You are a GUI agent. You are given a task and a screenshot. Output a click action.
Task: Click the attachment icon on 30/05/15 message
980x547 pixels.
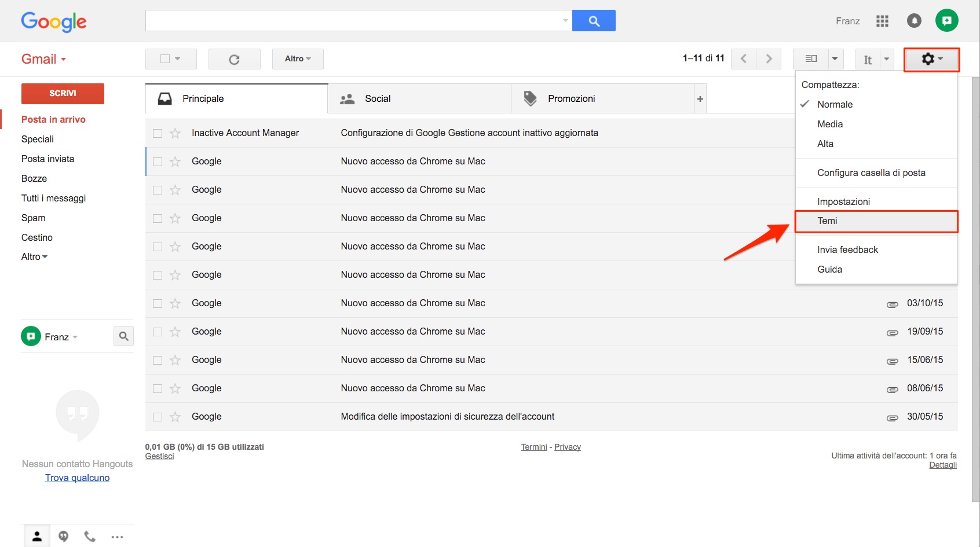click(x=892, y=417)
